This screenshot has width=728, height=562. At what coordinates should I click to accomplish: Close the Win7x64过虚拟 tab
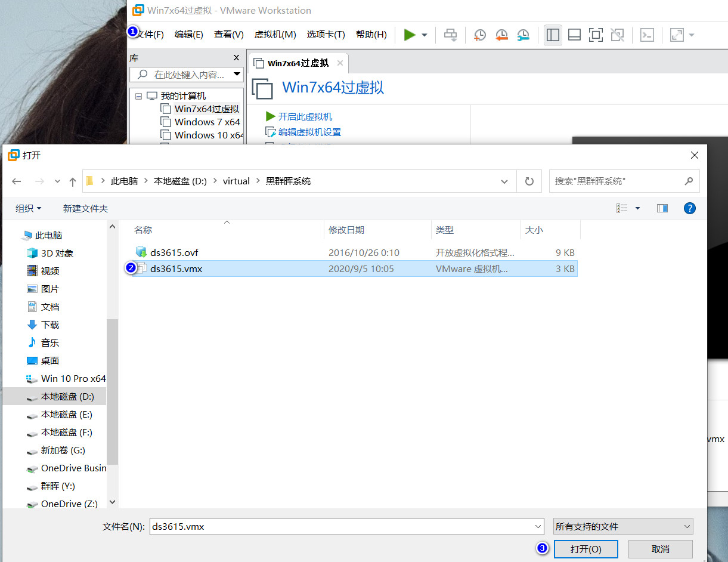pyautogui.click(x=340, y=63)
